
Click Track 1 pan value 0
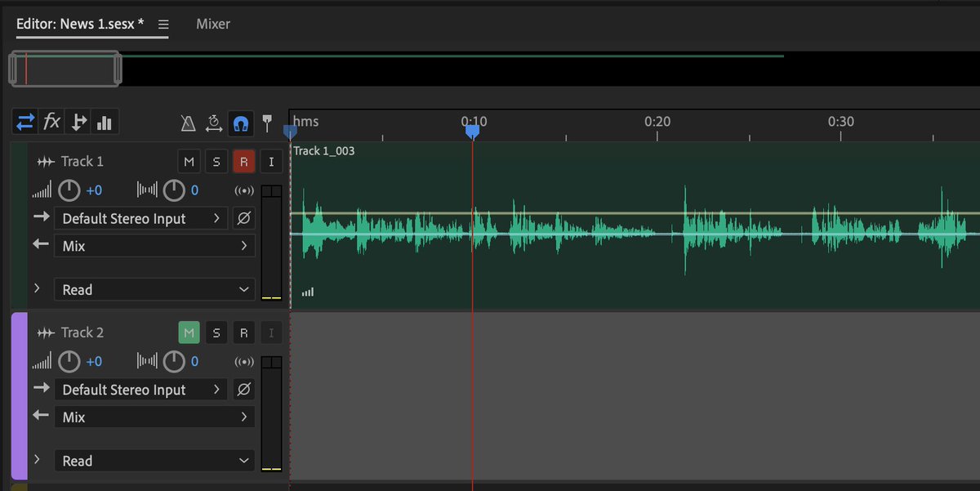pos(194,190)
